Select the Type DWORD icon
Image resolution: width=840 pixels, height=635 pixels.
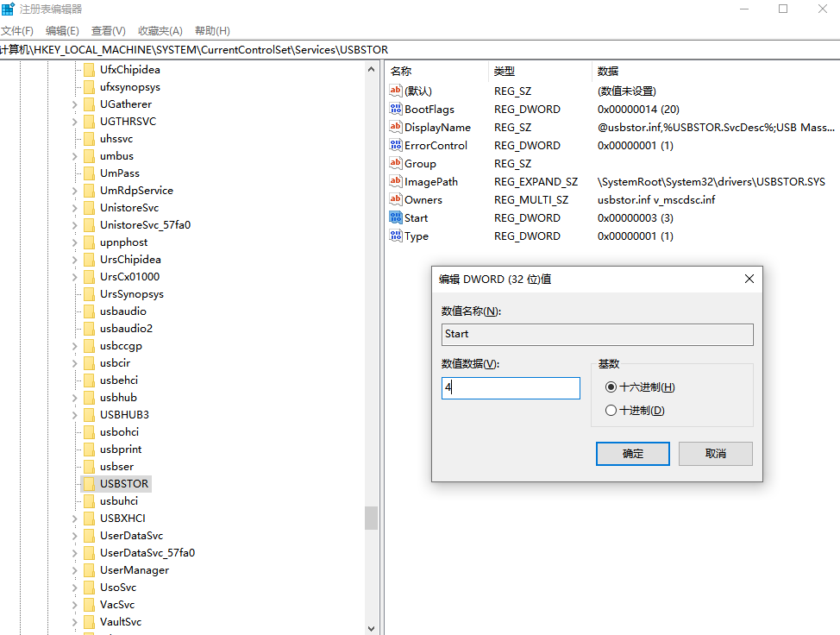pos(395,236)
